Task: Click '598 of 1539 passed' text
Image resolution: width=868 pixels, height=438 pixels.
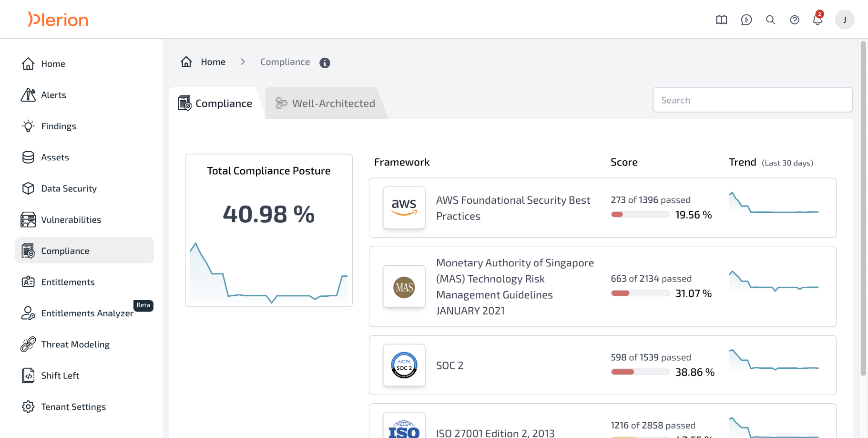Action: point(651,357)
